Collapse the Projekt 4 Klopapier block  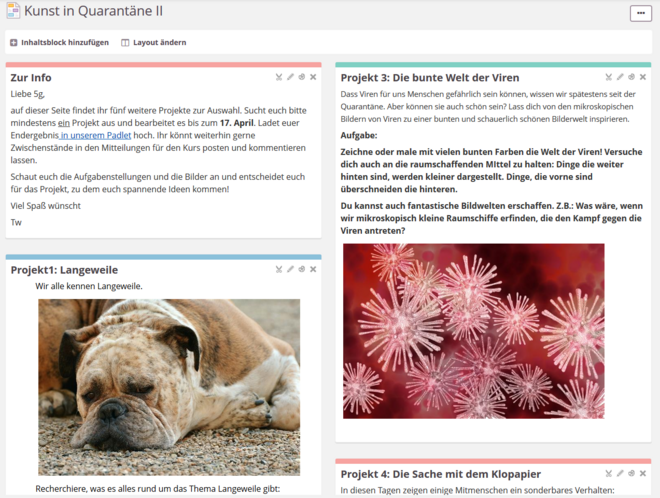(x=609, y=473)
